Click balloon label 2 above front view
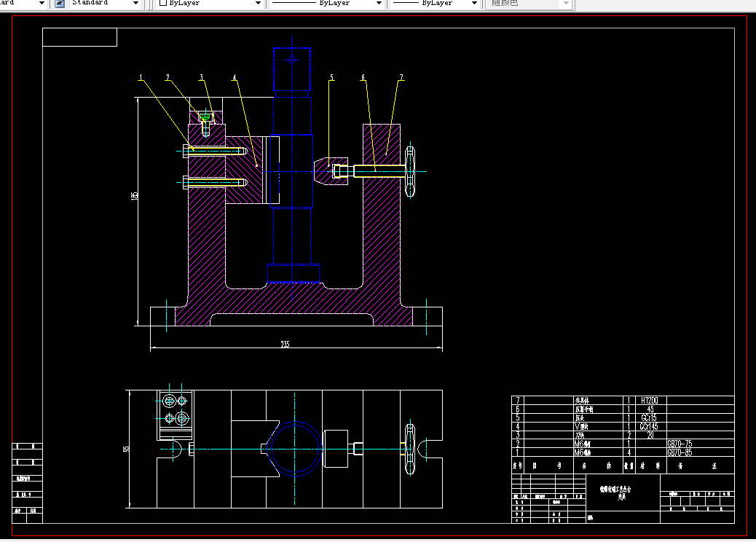Screen dimensions: 756x542 168,77
